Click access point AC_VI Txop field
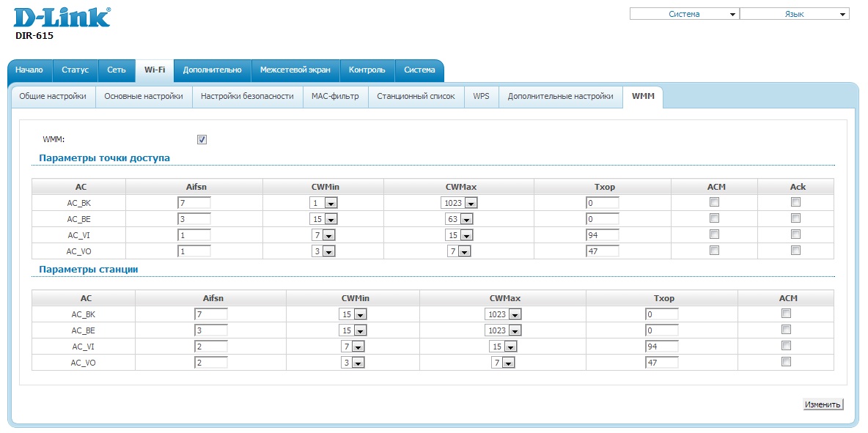Image resolution: width=868 pixels, height=433 pixels. click(x=602, y=235)
